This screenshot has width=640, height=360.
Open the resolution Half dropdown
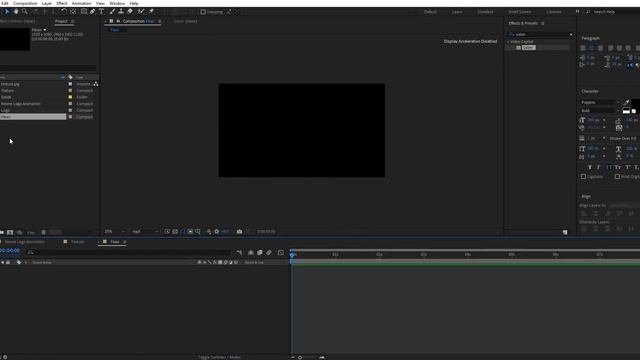click(145, 231)
